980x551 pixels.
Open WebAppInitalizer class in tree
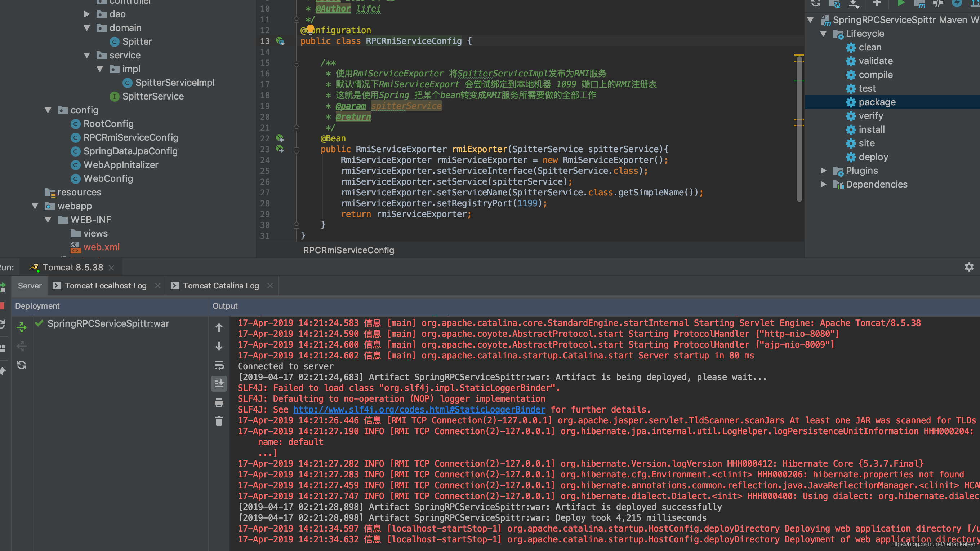click(x=121, y=165)
